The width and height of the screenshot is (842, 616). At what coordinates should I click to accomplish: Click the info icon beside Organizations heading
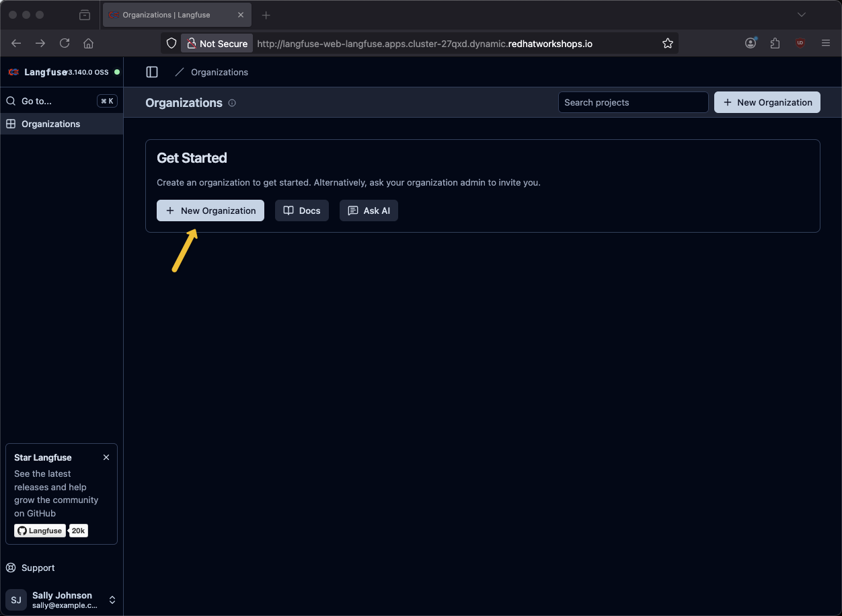232,103
